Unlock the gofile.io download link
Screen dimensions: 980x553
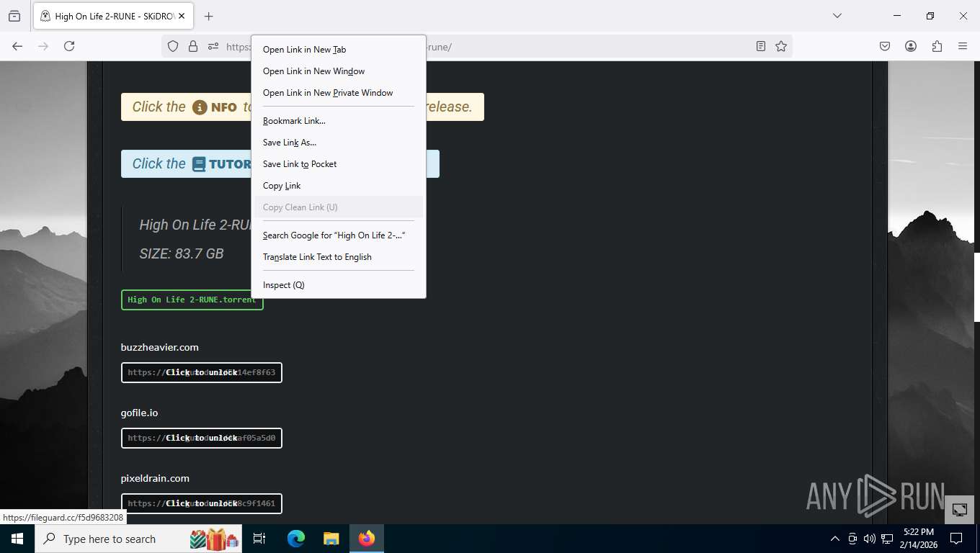(x=201, y=438)
